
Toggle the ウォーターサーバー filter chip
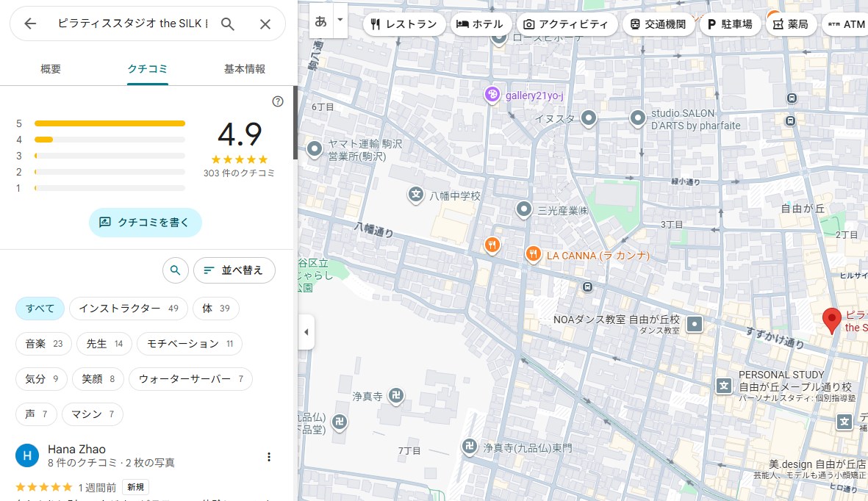(190, 379)
